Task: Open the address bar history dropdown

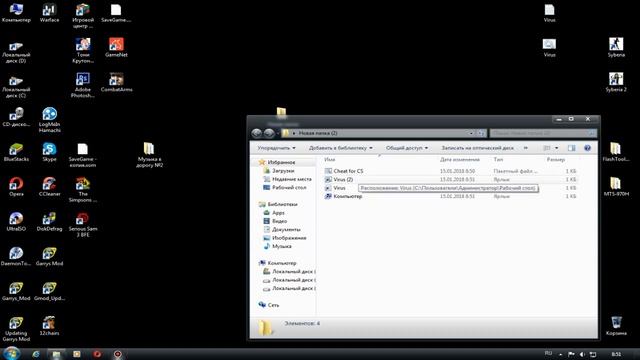Action: pyautogui.click(x=471, y=133)
